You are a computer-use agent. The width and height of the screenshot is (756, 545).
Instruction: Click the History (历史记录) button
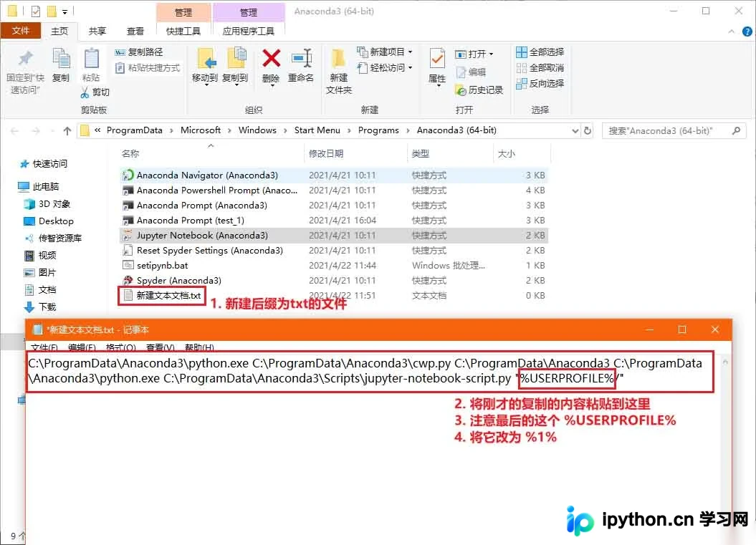[x=479, y=90]
